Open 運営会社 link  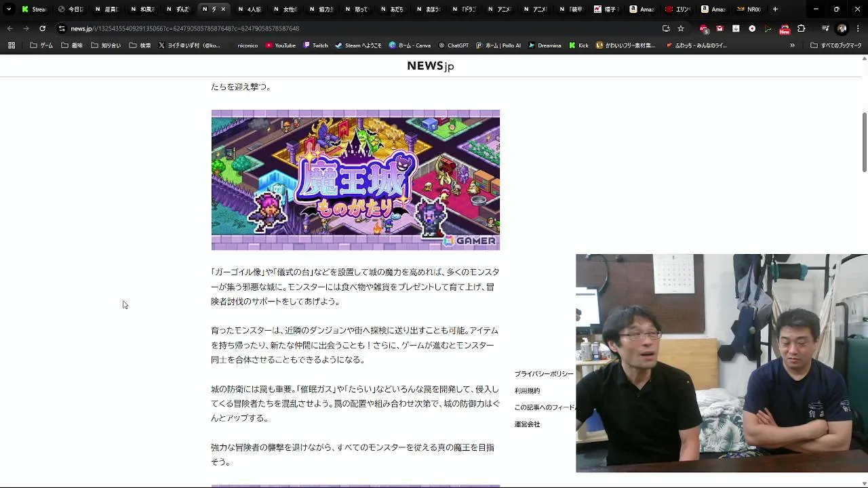point(527,424)
